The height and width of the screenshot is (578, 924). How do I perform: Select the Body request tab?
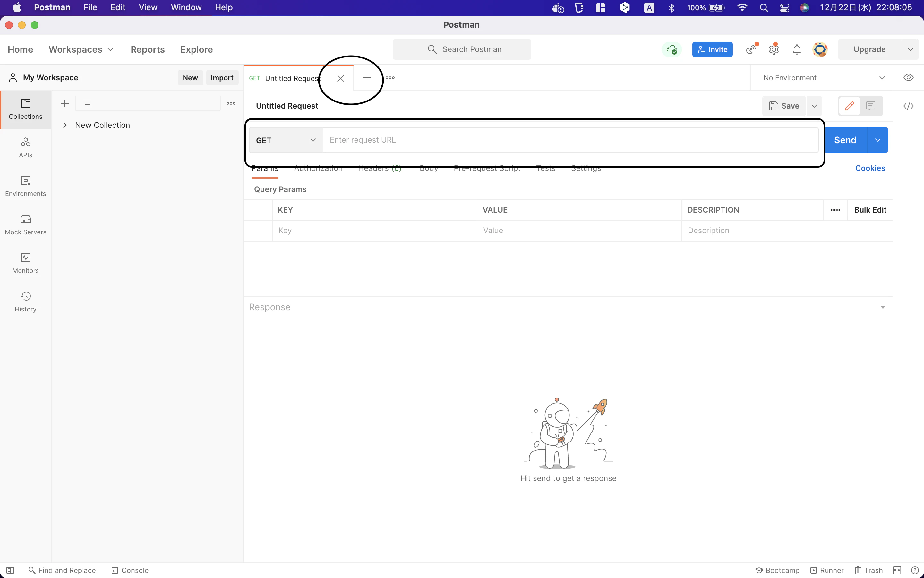click(429, 168)
